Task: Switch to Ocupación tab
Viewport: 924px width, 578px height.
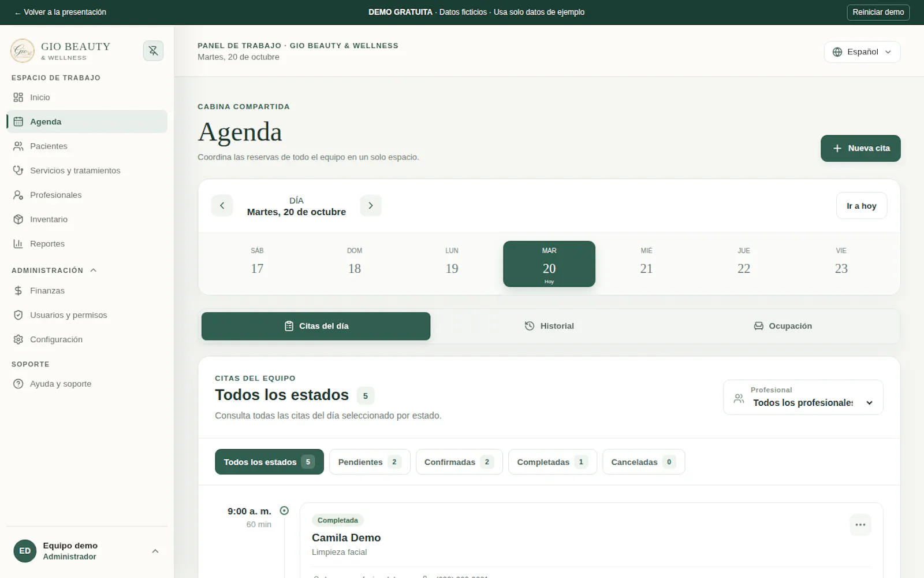Action: point(783,326)
